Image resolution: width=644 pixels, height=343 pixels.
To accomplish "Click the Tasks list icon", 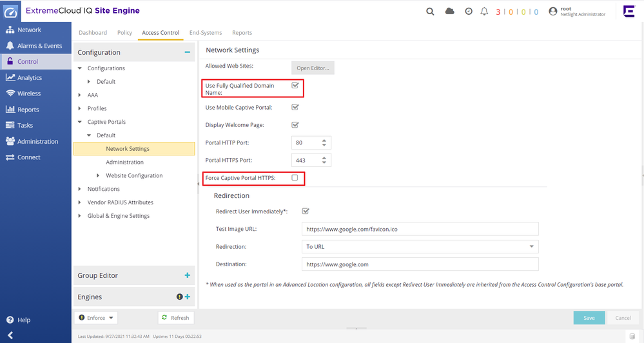I will (10, 125).
